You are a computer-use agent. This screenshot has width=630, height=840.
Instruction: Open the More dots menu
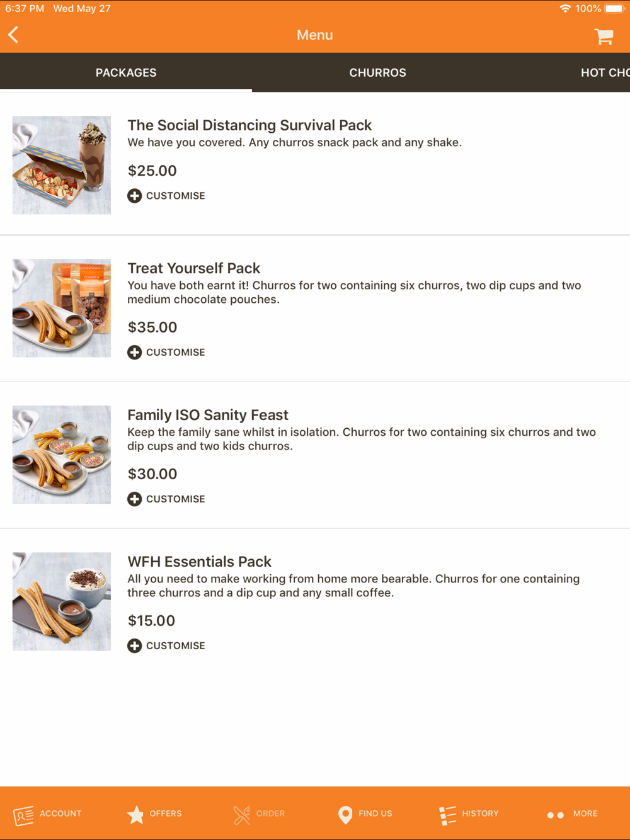(x=555, y=815)
